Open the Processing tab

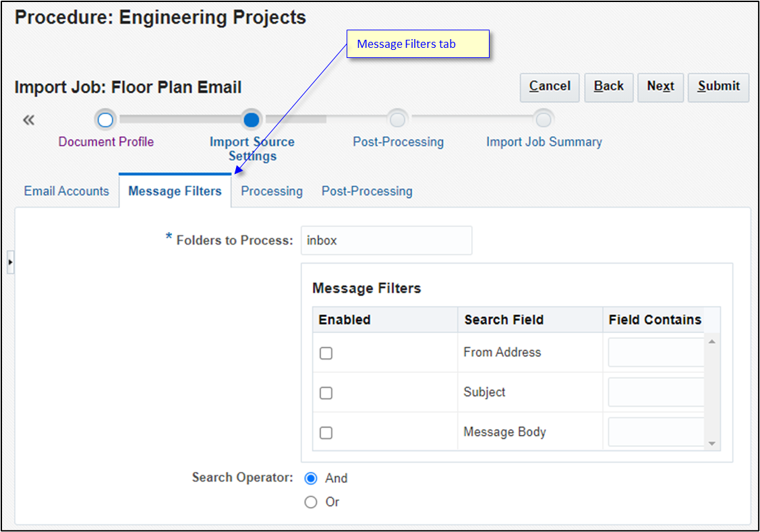271,191
